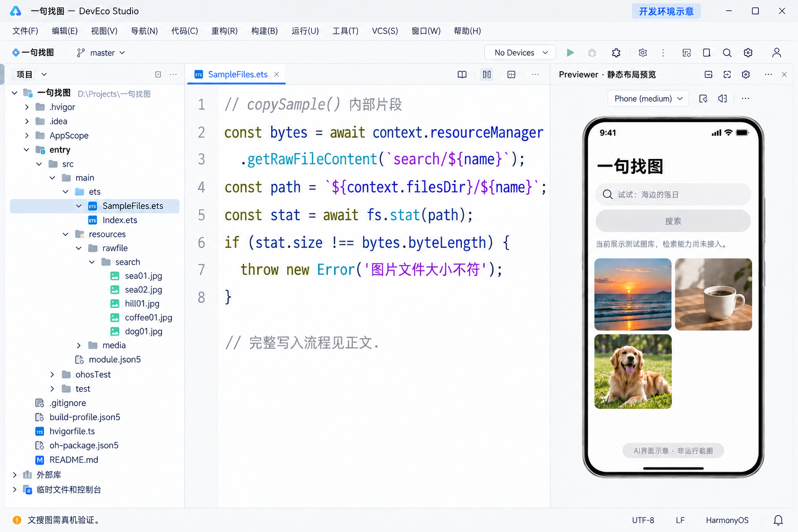The image size is (798, 532).
Task: Collapse the resources folder
Action: coord(65,234)
